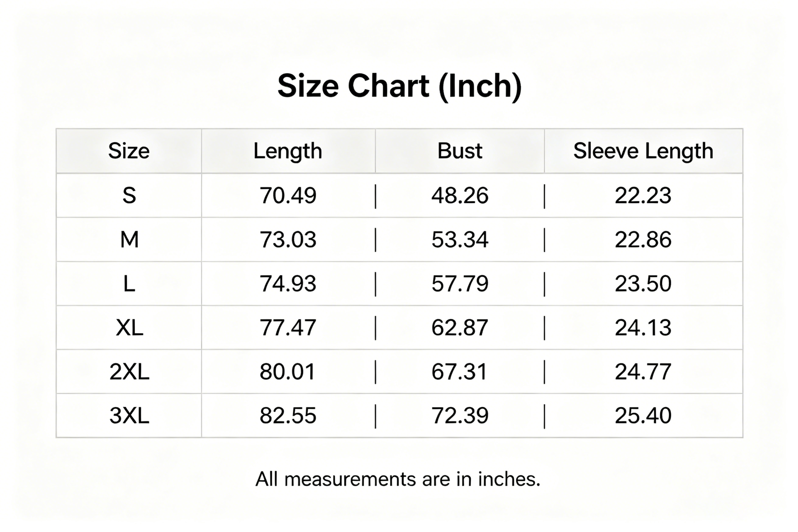The image size is (798, 532).
Task: Click the 3XL size row label
Action: pyautogui.click(x=129, y=416)
